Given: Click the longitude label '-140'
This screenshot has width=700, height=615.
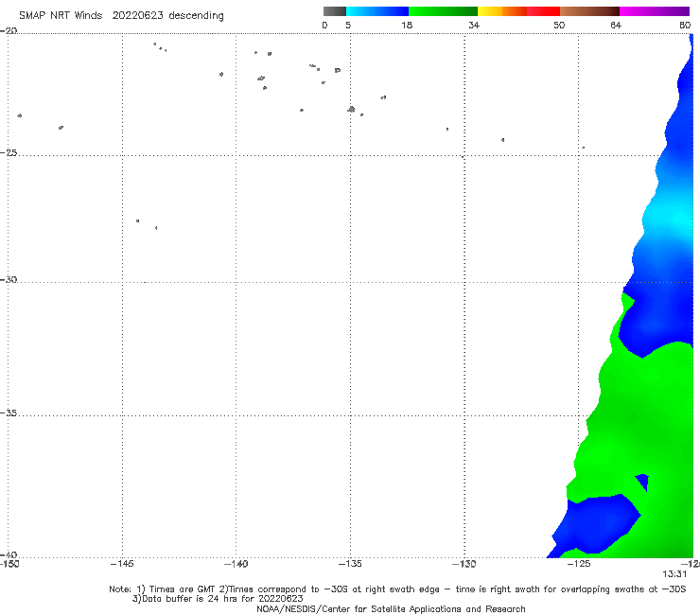Looking at the screenshot, I should [236, 564].
